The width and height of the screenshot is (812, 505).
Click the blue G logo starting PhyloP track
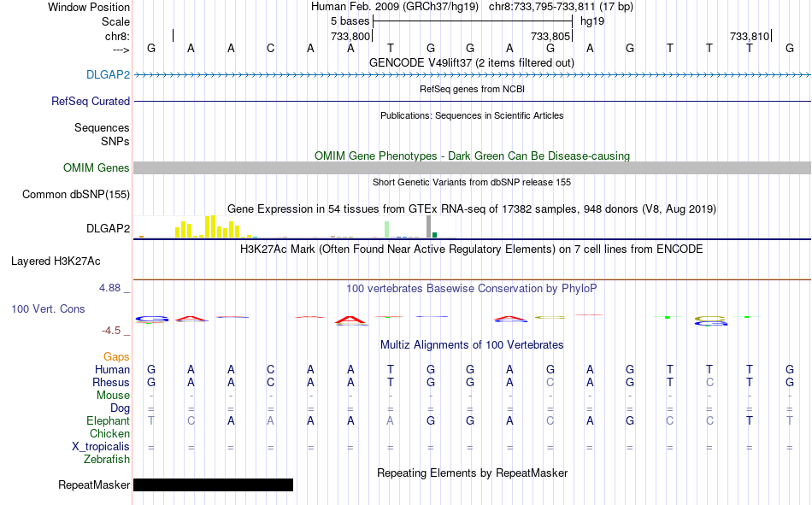pos(152,319)
